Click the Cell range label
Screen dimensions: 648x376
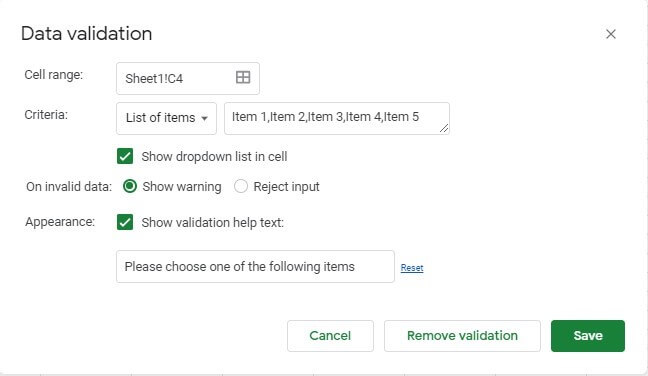[54, 75]
